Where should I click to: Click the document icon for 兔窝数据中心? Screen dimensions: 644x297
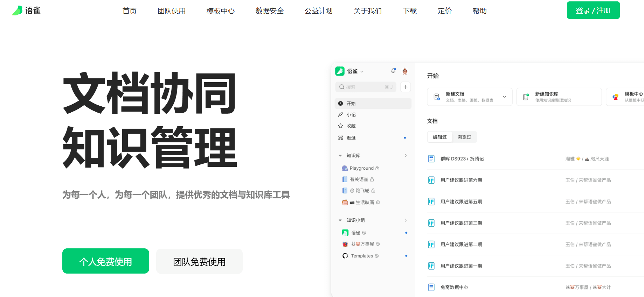point(431,287)
